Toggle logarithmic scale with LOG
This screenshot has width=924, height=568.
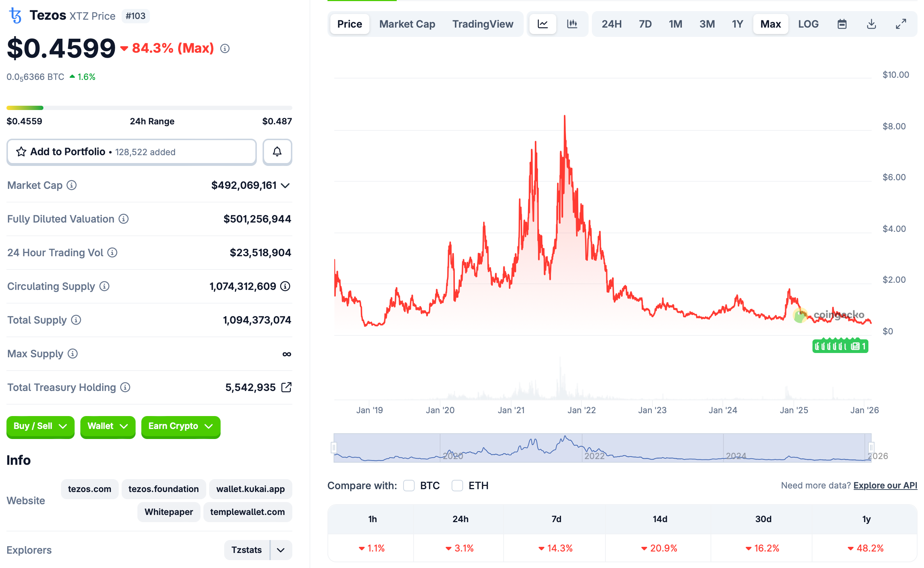click(808, 24)
